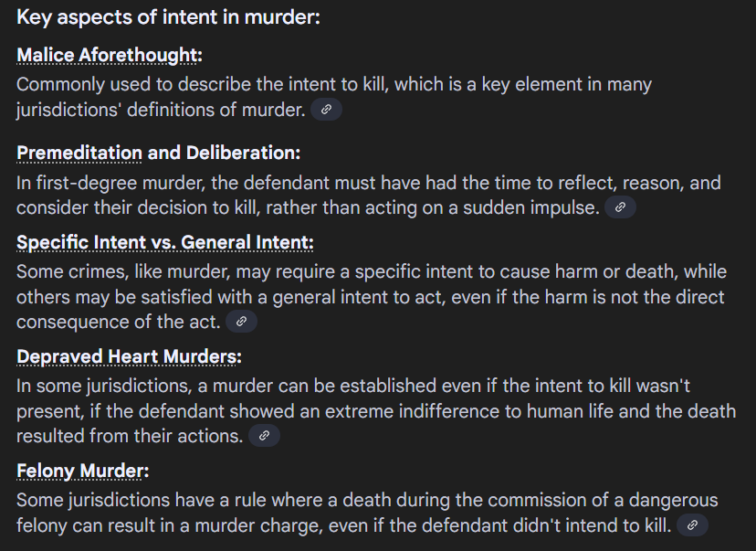The width and height of the screenshot is (756, 551).
Task: Click the phrase 'felony can result in a murder charge'
Action: tap(169, 525)
